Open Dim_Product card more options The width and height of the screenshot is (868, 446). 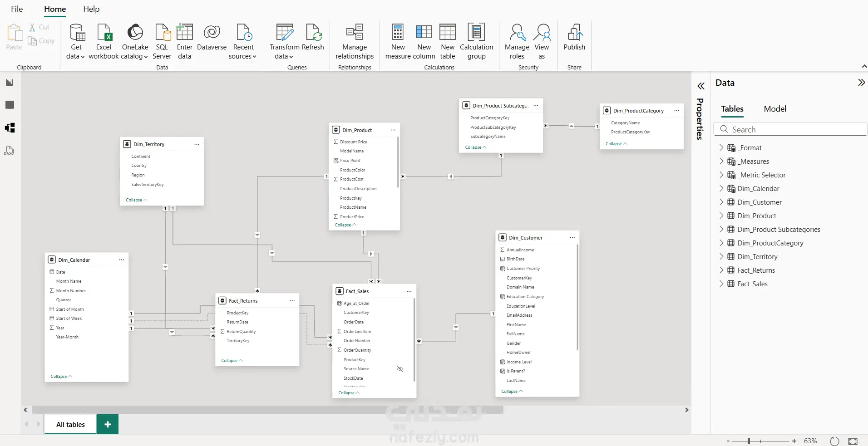pos(393,130)
